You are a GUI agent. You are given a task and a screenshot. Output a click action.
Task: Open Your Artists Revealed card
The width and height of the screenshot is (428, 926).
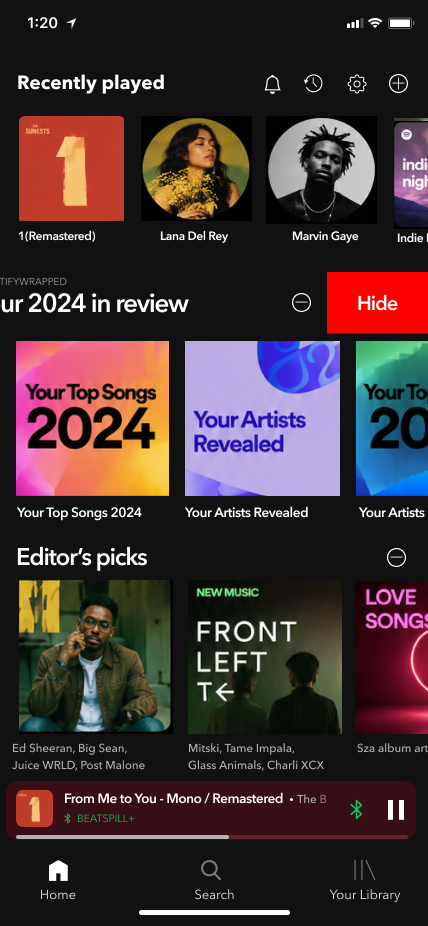pyautogui.click(x=262, y=418)
